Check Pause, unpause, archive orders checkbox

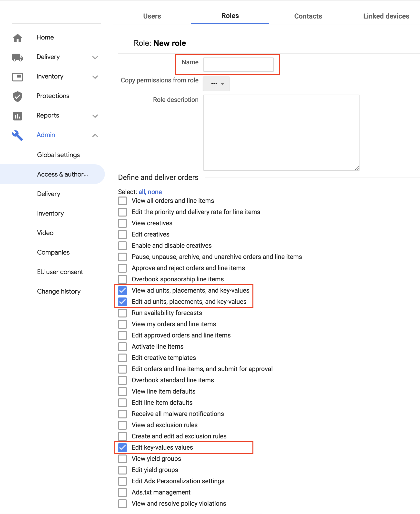122,257
